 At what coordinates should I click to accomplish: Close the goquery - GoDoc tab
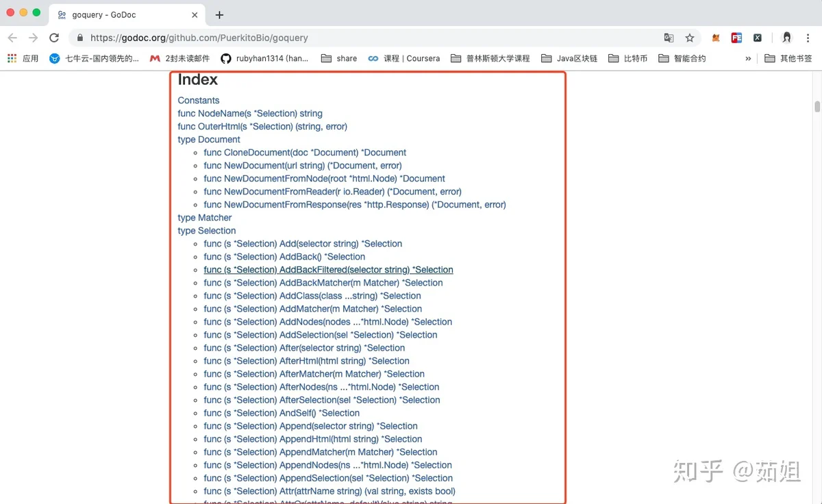[195, 15]
